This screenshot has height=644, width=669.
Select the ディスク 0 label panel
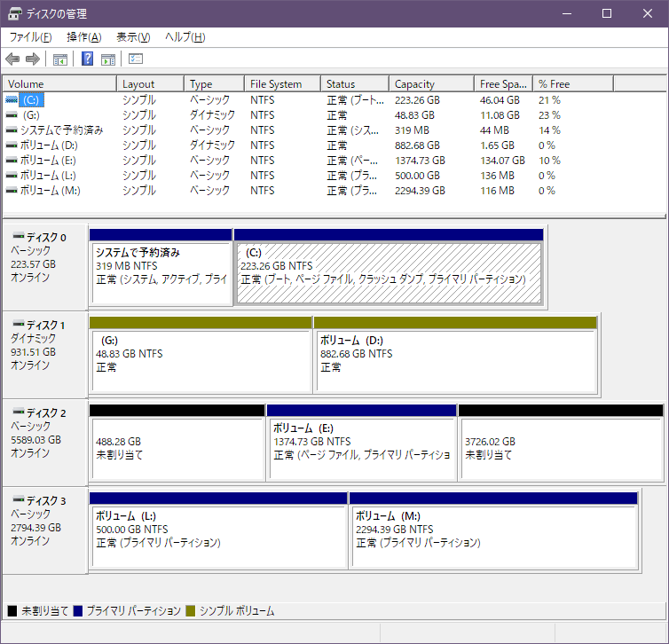pos(44,267)
